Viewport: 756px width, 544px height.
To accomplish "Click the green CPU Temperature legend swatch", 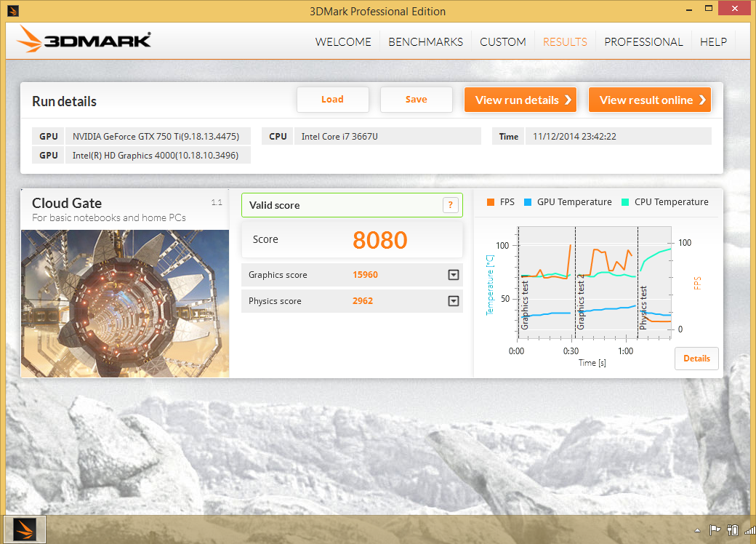I will coord(625,202).
